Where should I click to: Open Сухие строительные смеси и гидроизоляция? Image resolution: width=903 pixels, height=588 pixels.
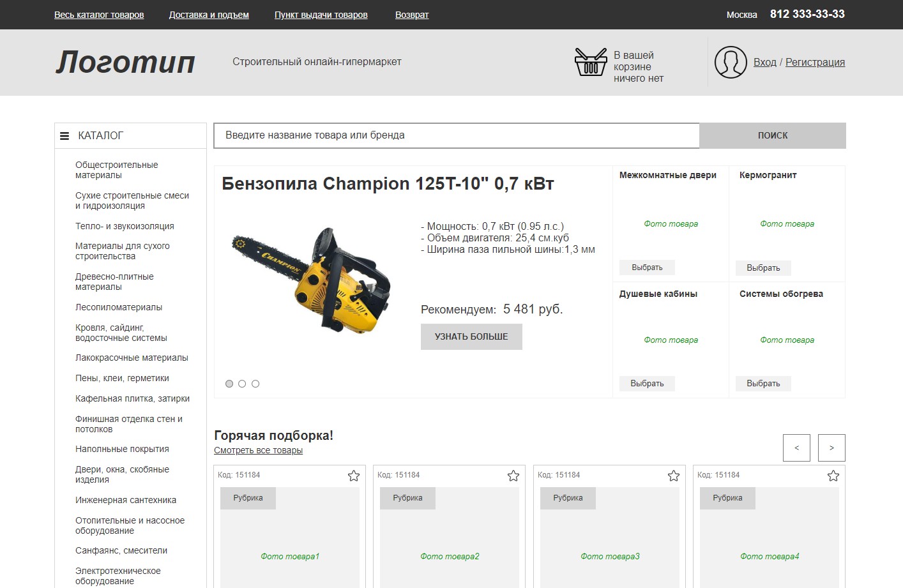132,200
